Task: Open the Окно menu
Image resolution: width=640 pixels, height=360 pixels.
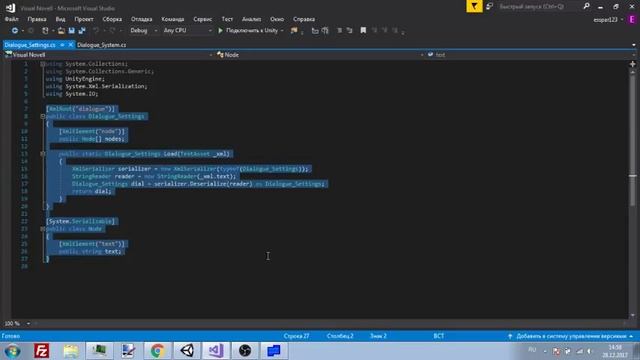Action: (277, 19)
